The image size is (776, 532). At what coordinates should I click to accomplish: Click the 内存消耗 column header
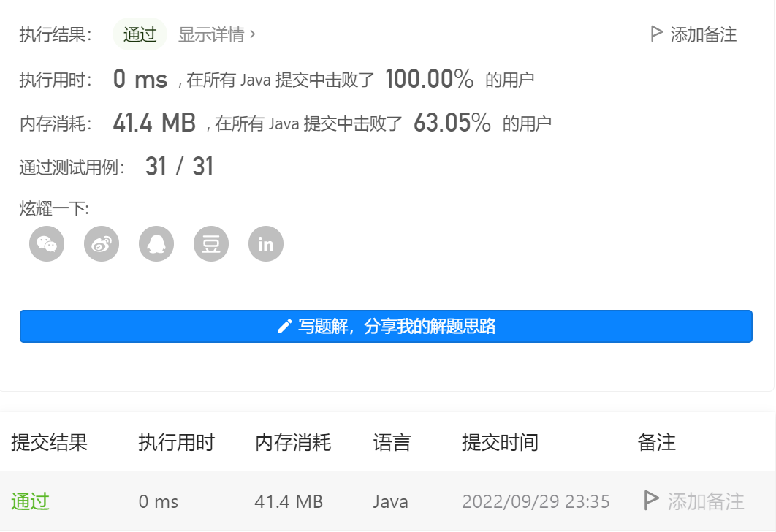(x=292, y=442)
